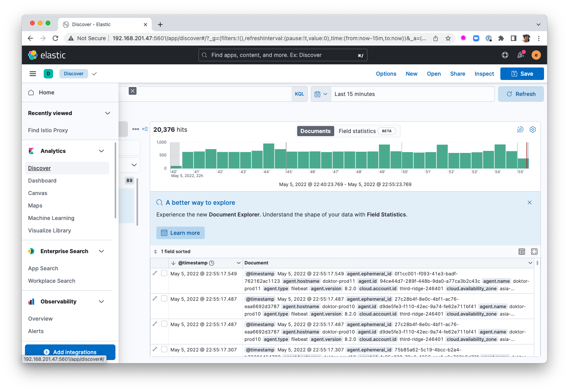Open the newsfeed celebration icon
Screen dimensions: 569x392
(521, 55)
